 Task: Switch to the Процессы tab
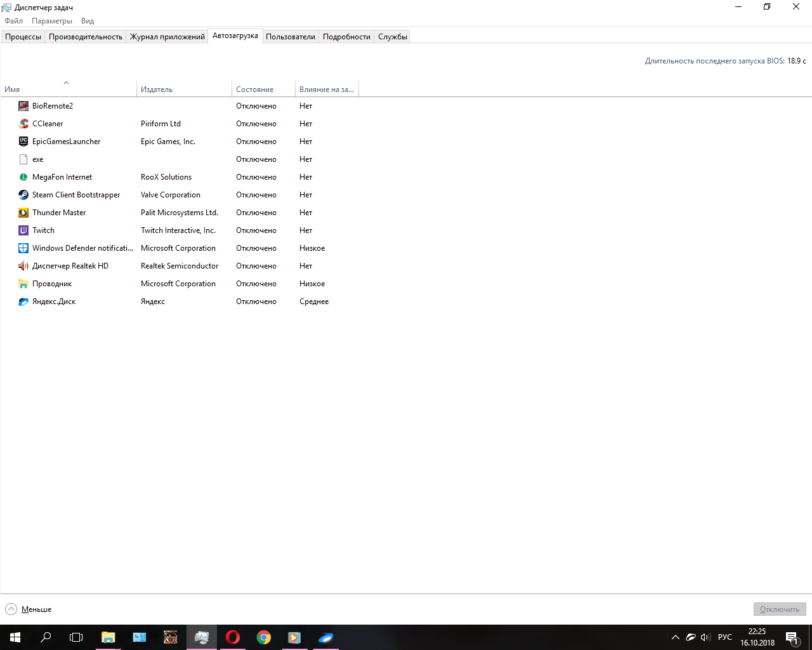[23, 37]
